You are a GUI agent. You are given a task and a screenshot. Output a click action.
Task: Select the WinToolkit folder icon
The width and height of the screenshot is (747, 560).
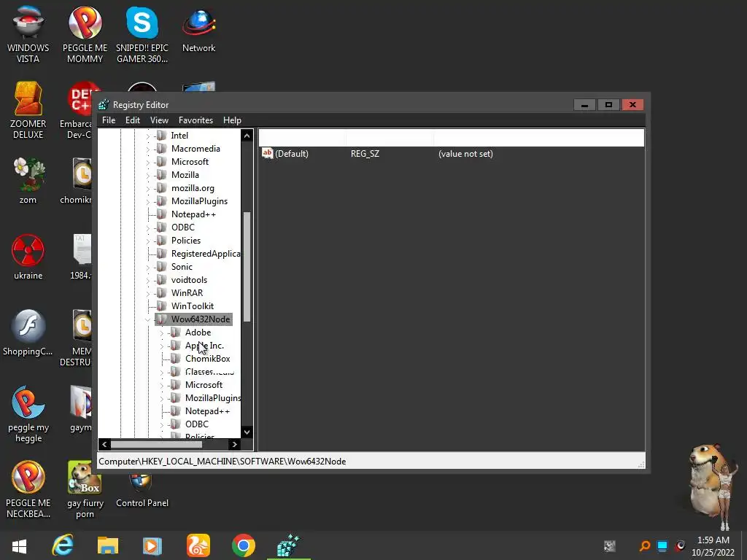point(162,306)
